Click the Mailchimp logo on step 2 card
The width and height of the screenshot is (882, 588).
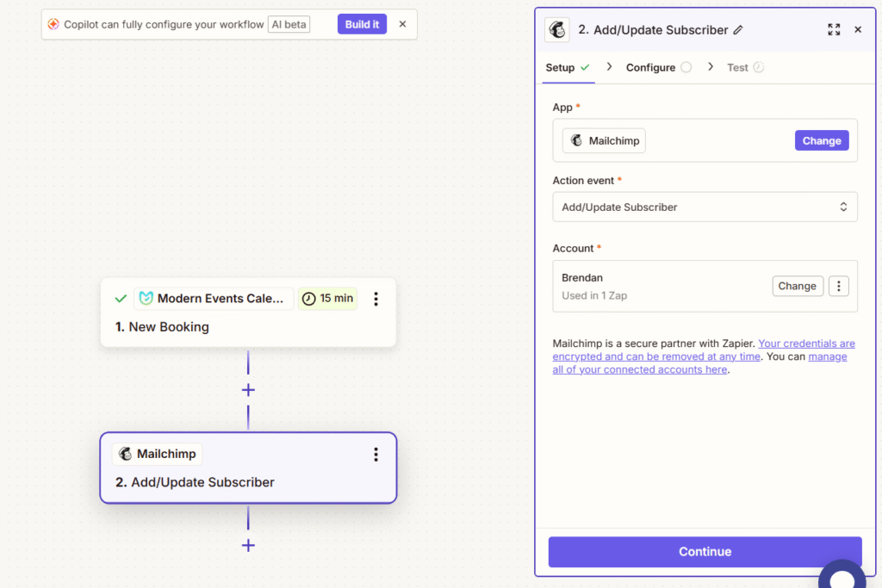point(129,454)
